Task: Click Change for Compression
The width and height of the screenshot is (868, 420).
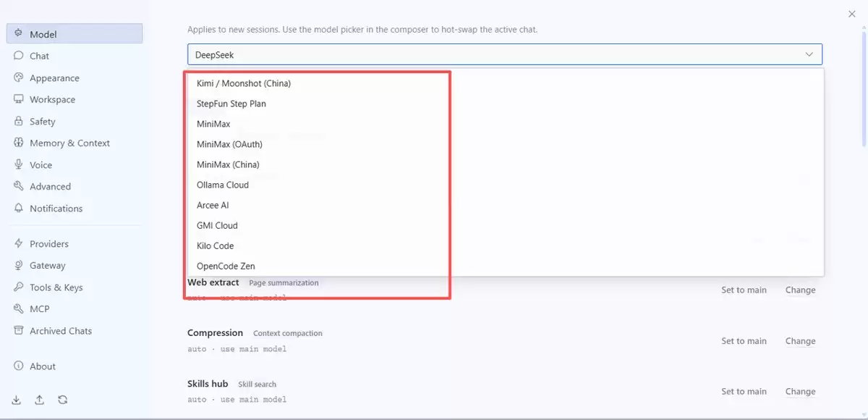Action: [800, 341]
